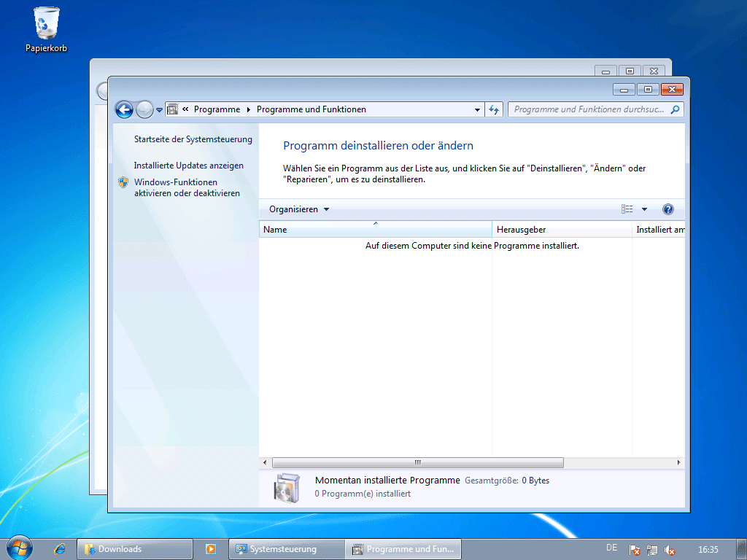Click scroll left arrow on horizontal scrollbar
Screen dimensions: 747x560
265,462
